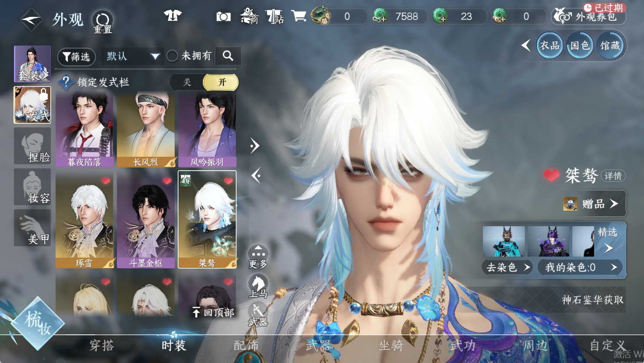644x363 pixels.
Task: Switch 锁定发式栏 toggle to 关
Action: (187, 82)
